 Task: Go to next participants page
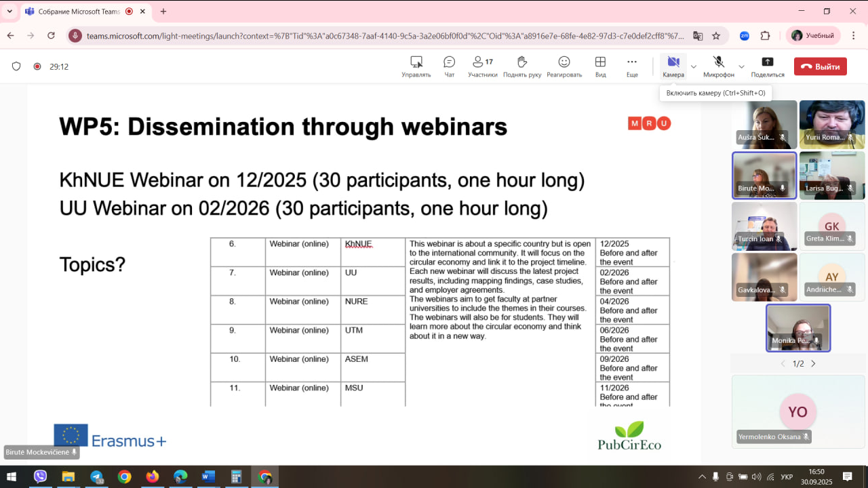tap(813, 364)
